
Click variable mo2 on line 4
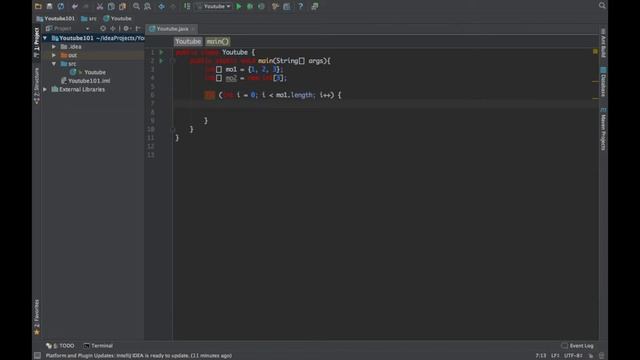231,78
